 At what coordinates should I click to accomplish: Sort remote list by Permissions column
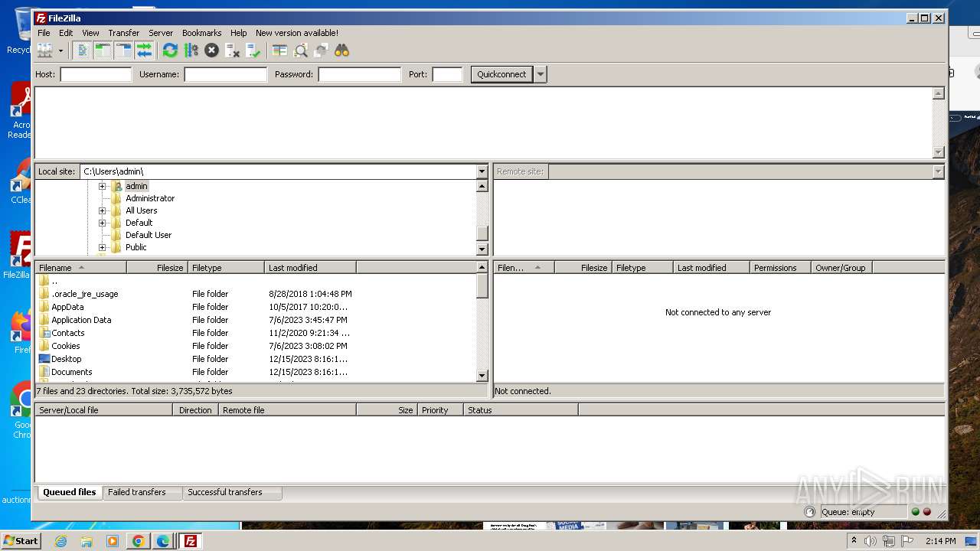780,268
